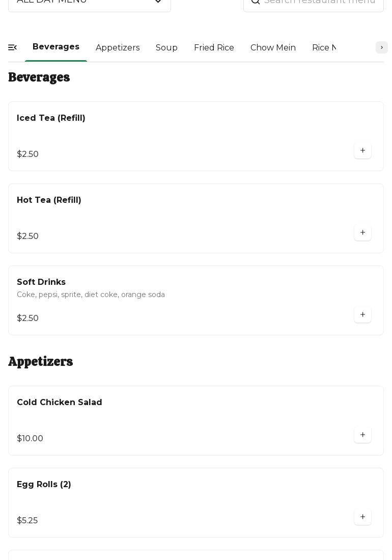Image resolution: width=392 pixels, height=560 pixels.
Task: Add Cold Chicken Salad to cart
Action: [362, 435]
